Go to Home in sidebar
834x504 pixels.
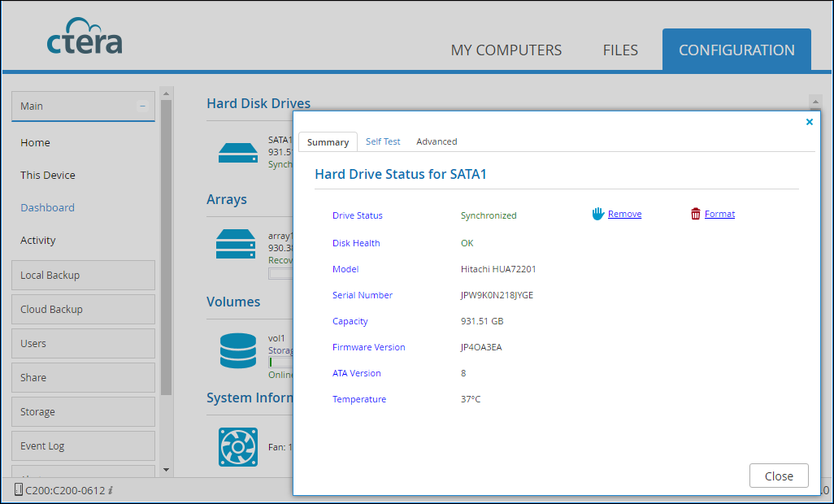click(x=35, y=142)
